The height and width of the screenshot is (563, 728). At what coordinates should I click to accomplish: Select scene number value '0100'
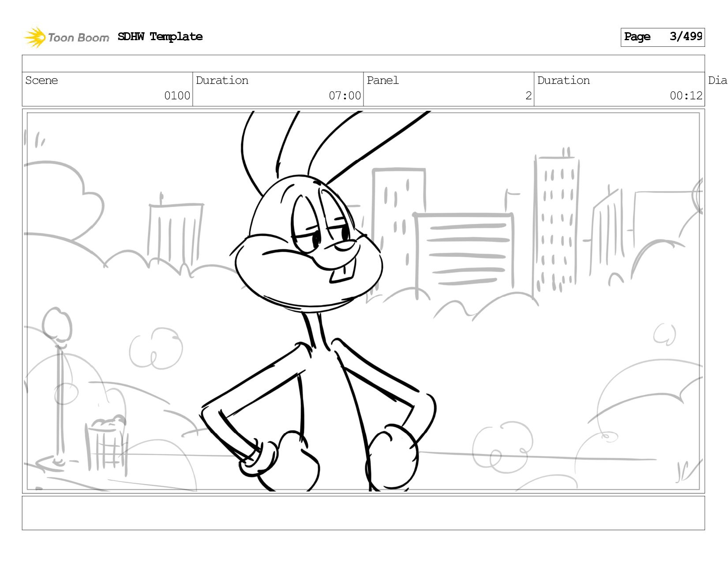coord(177,96)
